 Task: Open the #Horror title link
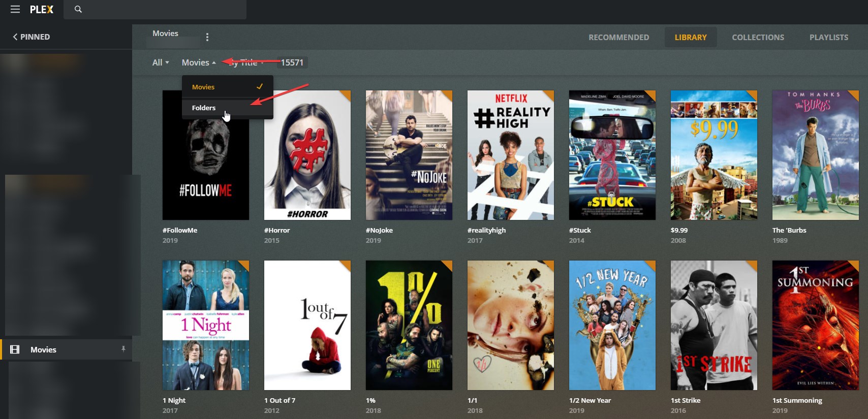pos(277,230)
